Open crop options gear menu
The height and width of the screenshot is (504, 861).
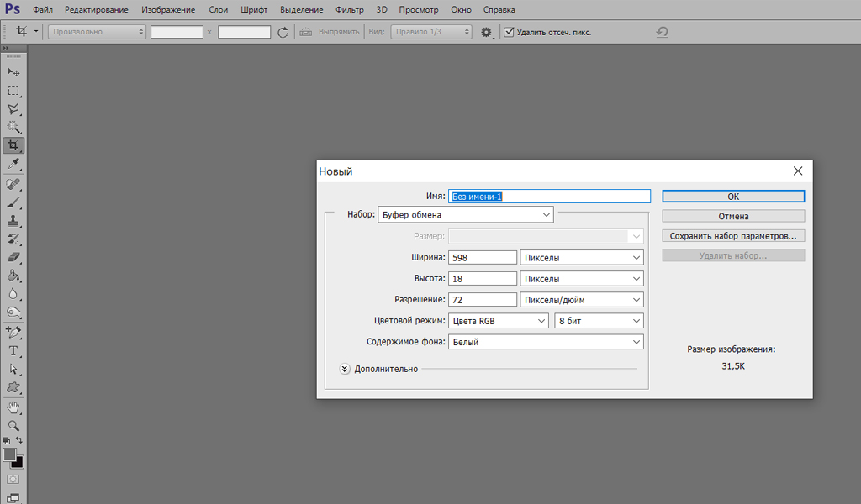click(x=486, y=32)
